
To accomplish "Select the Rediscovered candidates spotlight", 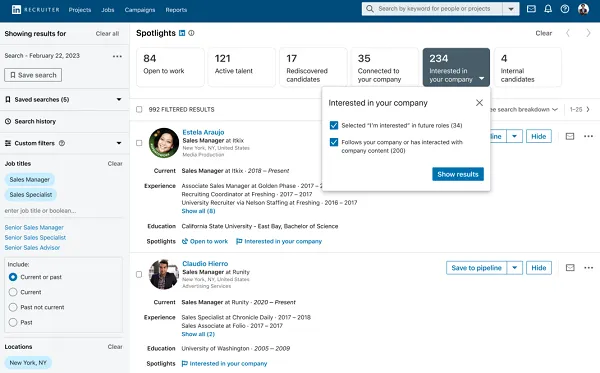I will click(x=313, y=67).
